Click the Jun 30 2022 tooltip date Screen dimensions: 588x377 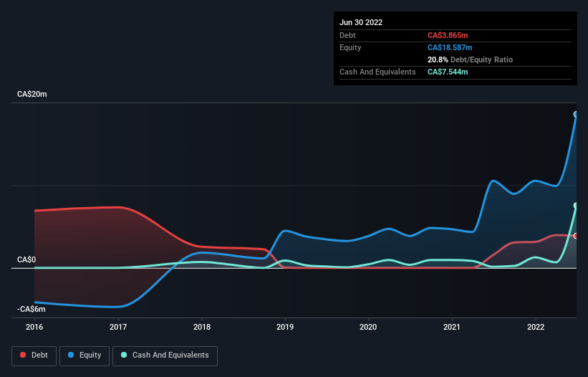(x=361, y=22)
